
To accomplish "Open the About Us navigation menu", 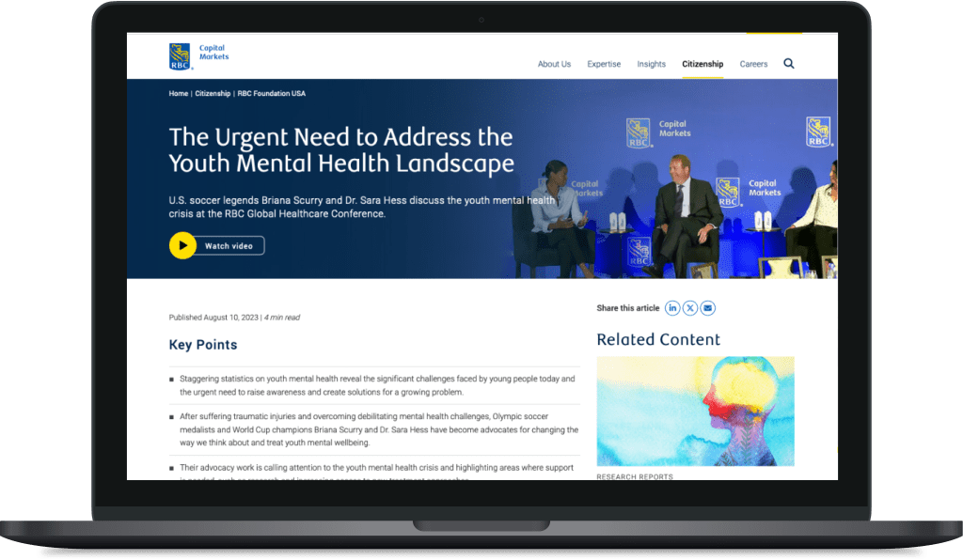I will (x=554, y=65).
